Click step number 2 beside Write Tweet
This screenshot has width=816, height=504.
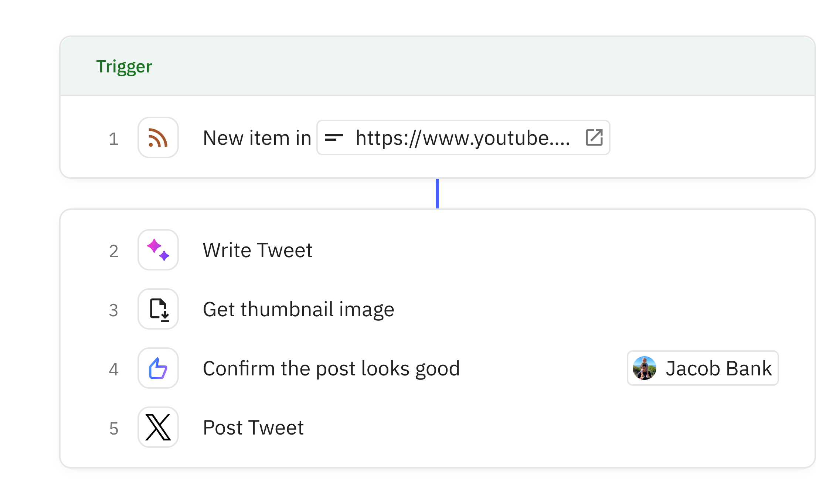[x=114, y=250]
